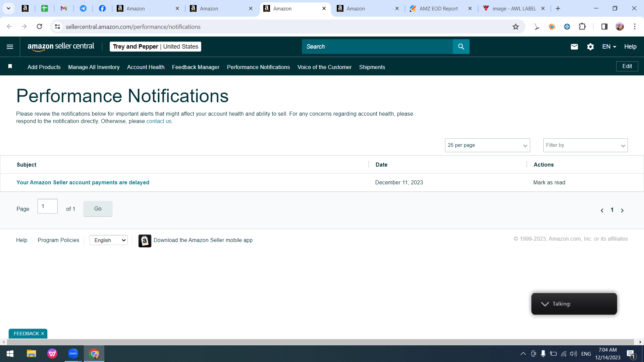
Task: Click the search magnifier button
Action: (461, 47)
